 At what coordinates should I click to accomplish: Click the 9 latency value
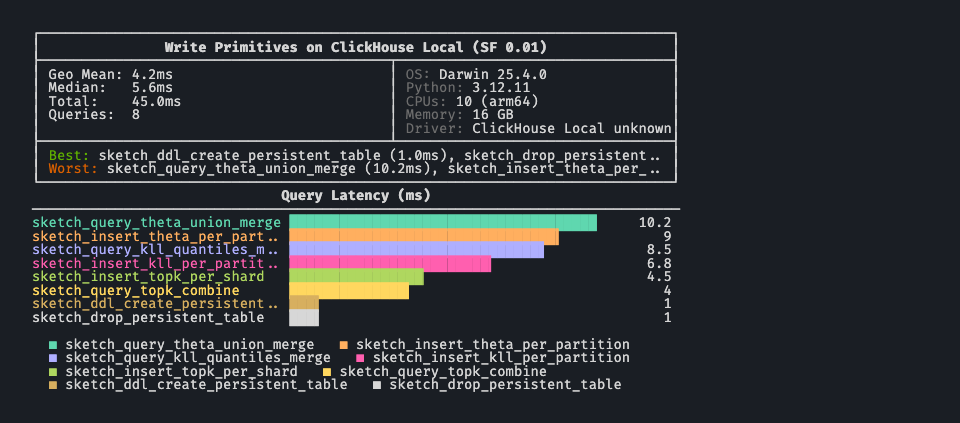point(667,236)
